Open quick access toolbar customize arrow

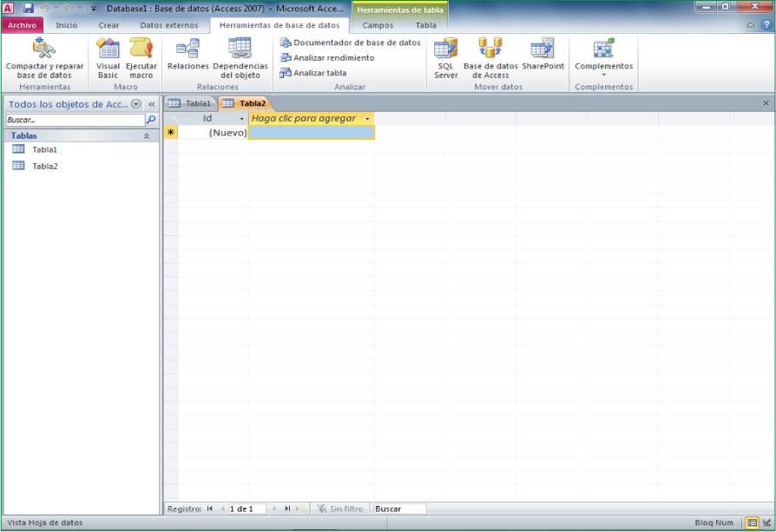[x=94, y=9]
